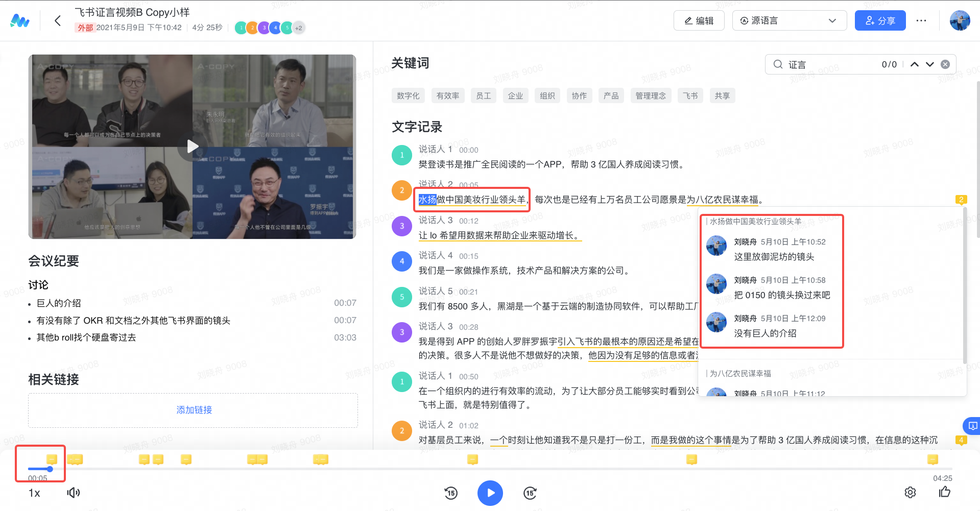Click the comments panel scrollbar

pyautogui.click(x=965, y=286)
